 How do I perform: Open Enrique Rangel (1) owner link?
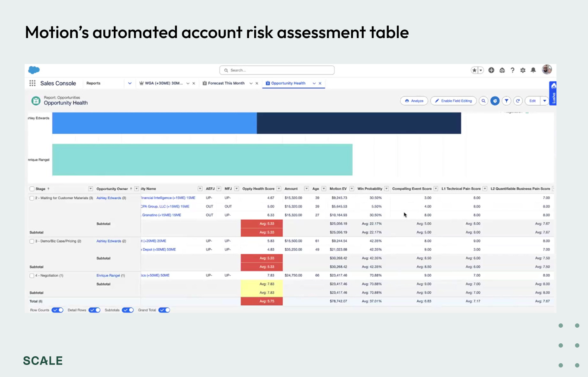click(111, 276)
